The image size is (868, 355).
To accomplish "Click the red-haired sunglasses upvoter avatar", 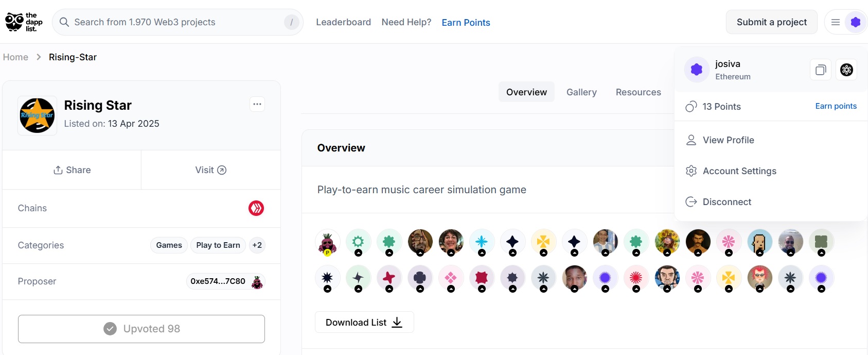I will (x=759, y=278).
